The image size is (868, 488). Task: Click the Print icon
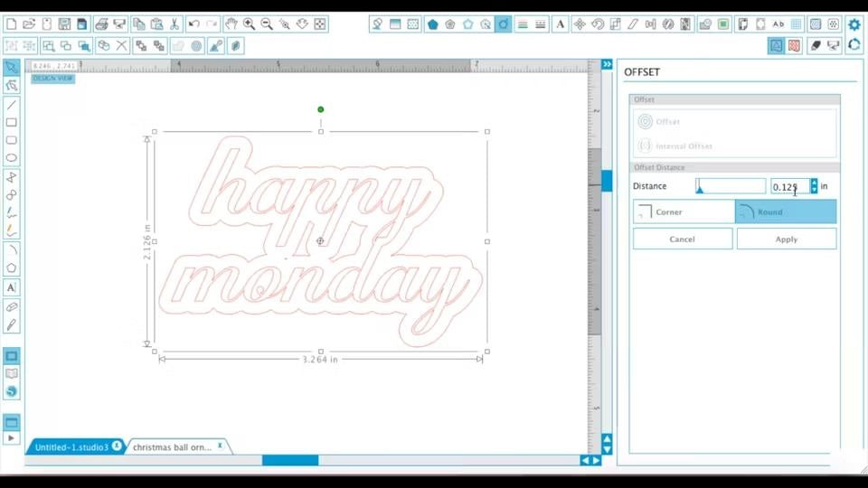(x=101, y=23)
